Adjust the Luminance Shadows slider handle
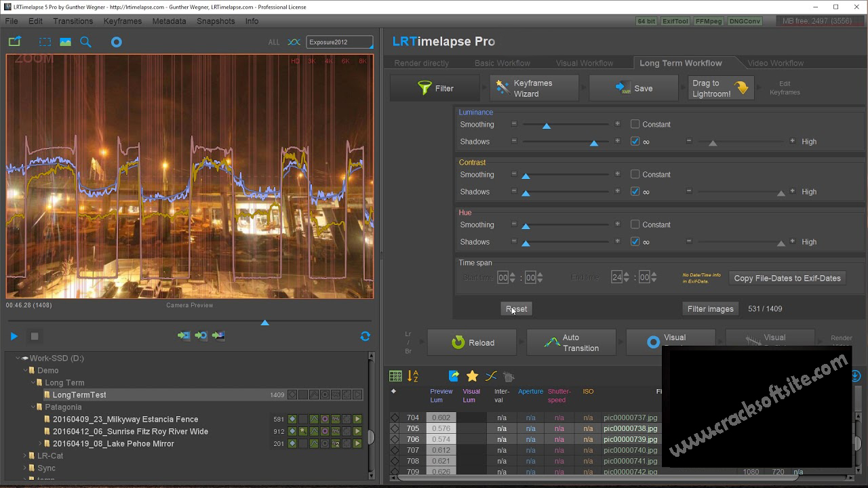This screenshot has width=868, height=488. pyautogui.click(x=594, y=143)
